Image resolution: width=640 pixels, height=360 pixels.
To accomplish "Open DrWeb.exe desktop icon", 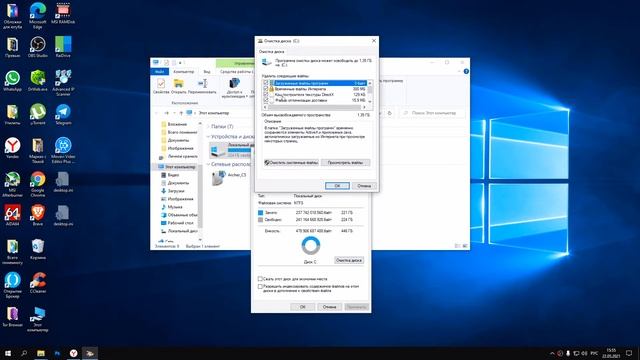I will 38,81.
